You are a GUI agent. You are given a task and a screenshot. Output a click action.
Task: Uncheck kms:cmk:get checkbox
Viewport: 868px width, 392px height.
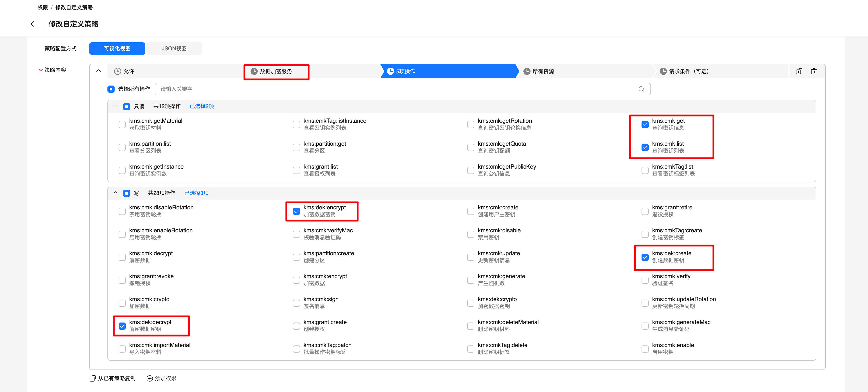645,125
